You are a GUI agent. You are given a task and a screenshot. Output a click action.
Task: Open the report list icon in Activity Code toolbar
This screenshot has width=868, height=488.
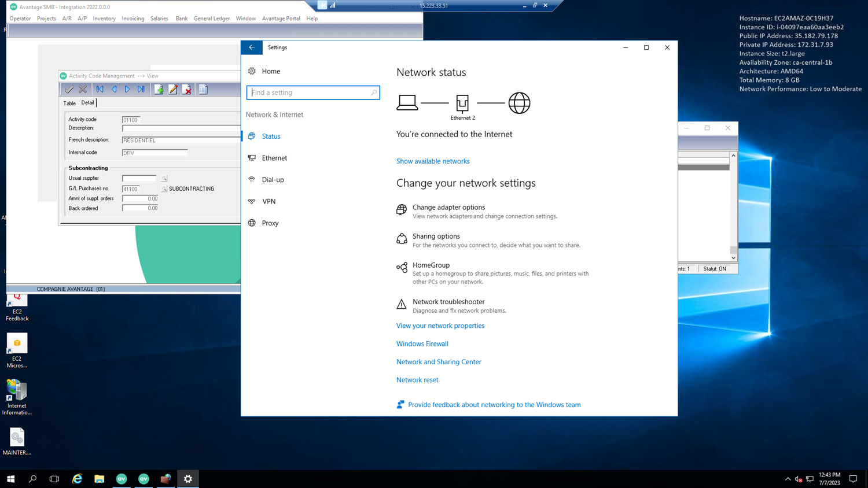(x=203, y=90)
